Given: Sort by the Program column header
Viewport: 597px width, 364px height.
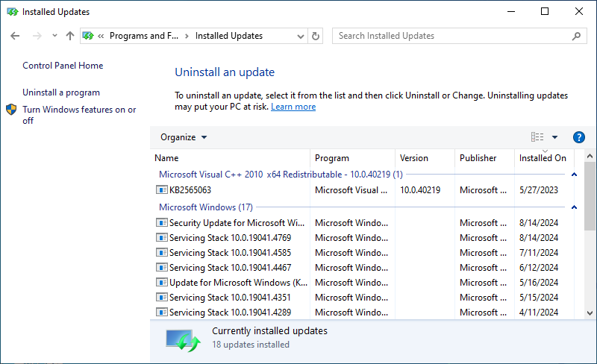Looking at the screenshot, I should coord(352,158).
